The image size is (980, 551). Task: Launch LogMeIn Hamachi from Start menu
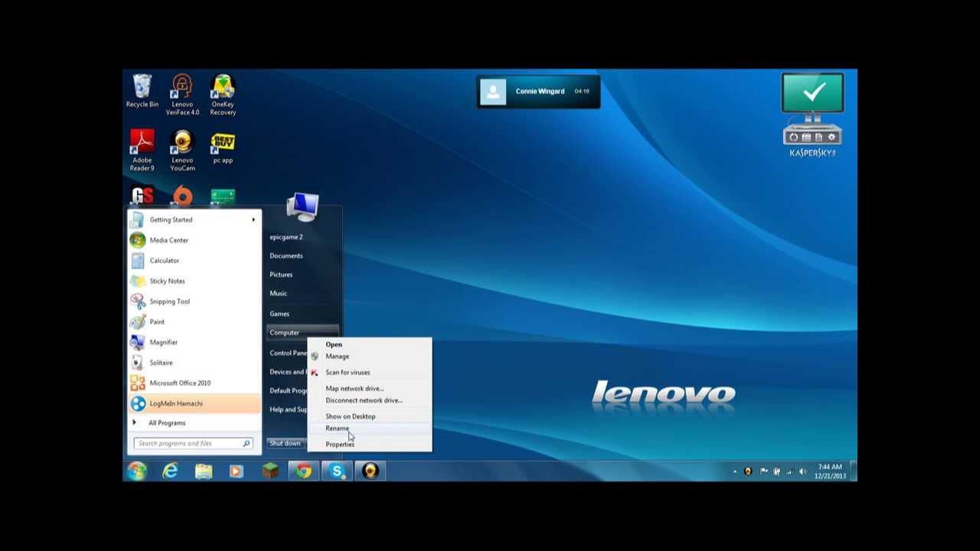tap(195, 403)
